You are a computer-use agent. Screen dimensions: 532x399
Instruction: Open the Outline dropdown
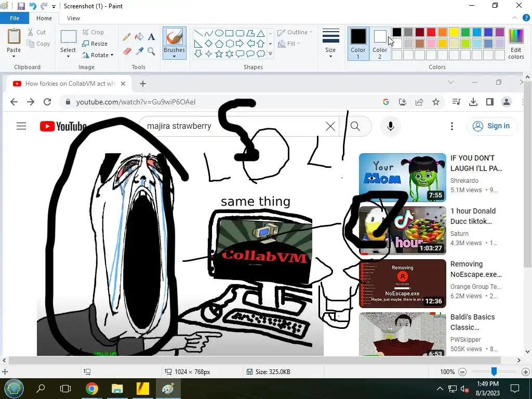[x=295, y=32]
